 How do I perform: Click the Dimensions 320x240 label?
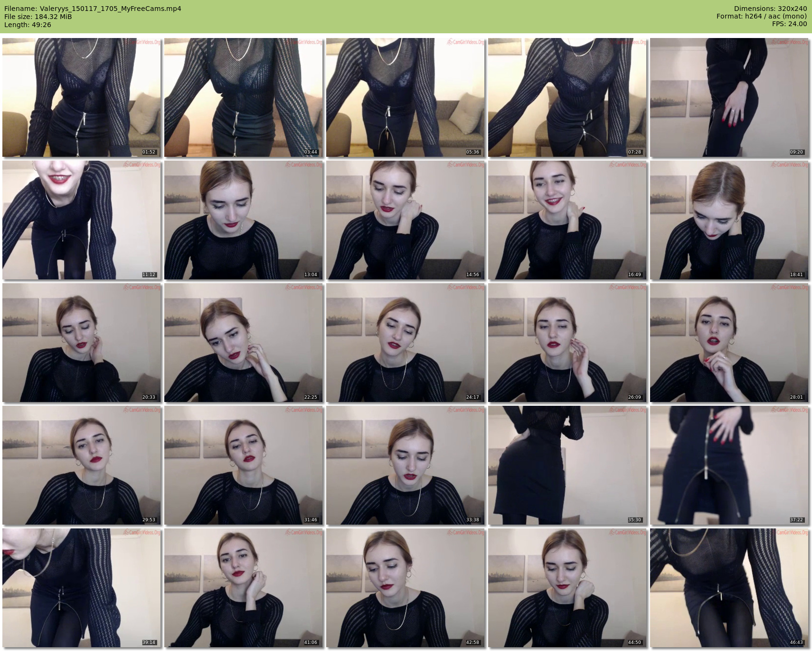tap(770, 9)
